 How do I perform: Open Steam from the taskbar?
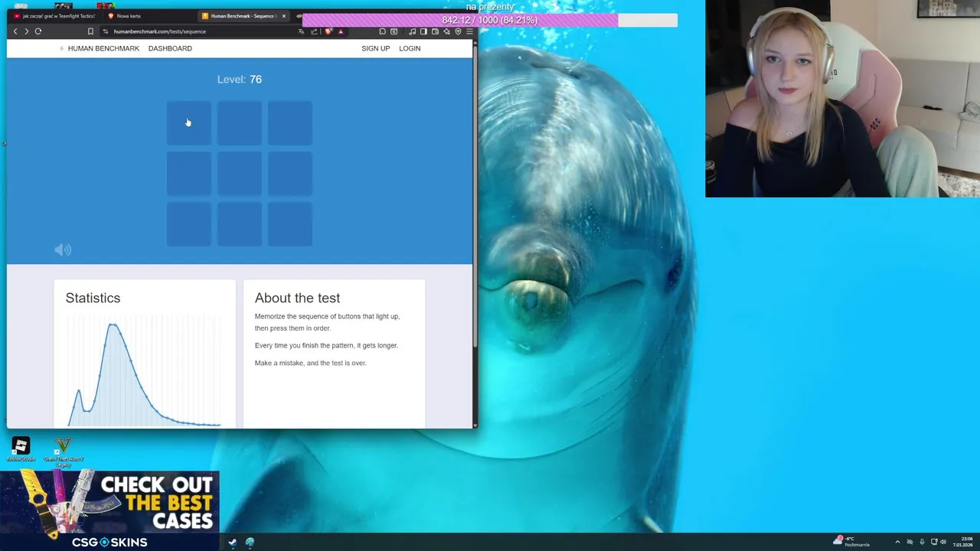233,542
